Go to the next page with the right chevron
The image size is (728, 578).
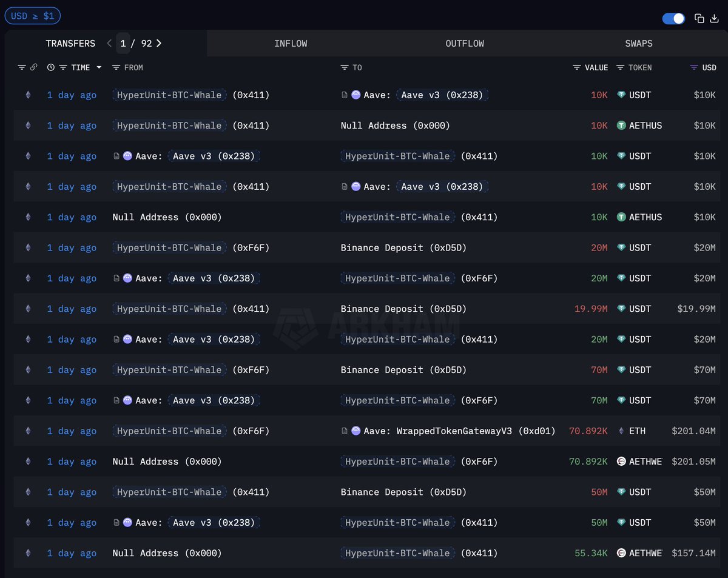pos(158,43)
